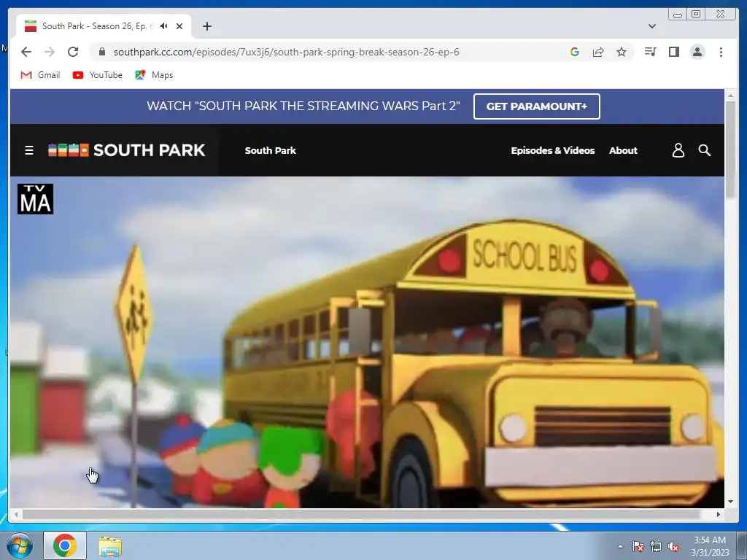Open the Chrome three-dot menu
Viewport: 747px width, 560px height.
(721, 52)
